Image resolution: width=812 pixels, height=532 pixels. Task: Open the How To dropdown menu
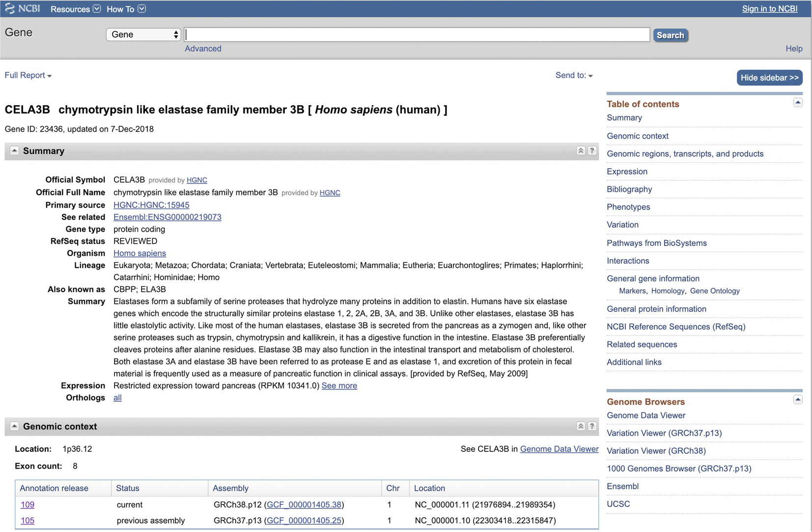126,9
